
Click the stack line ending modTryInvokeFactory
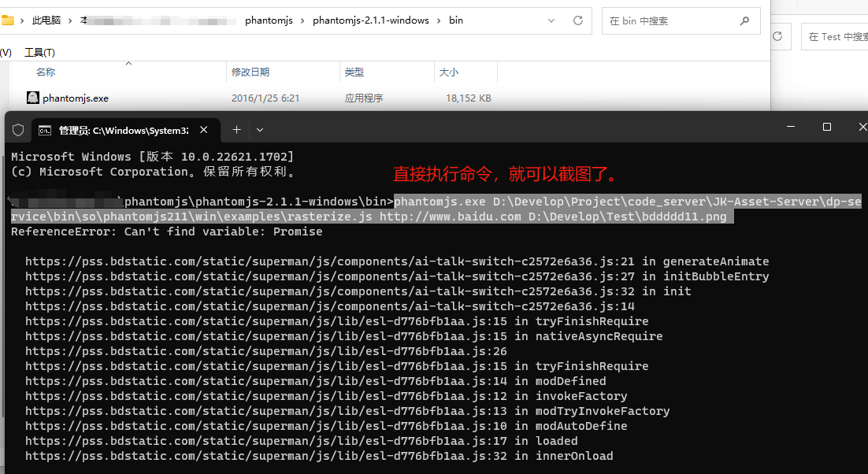point(347,411)
